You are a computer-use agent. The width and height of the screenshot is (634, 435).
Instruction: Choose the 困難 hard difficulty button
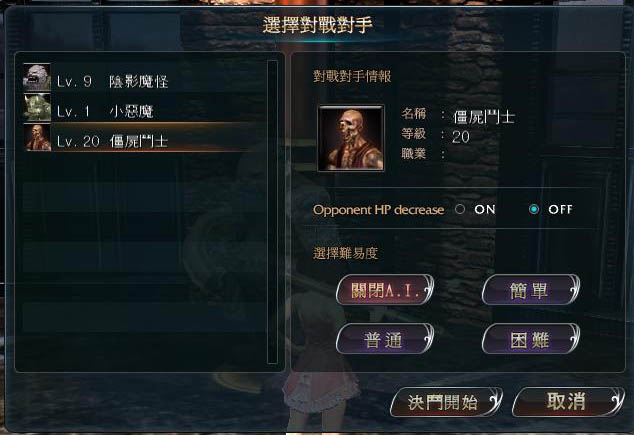[530, 339]
